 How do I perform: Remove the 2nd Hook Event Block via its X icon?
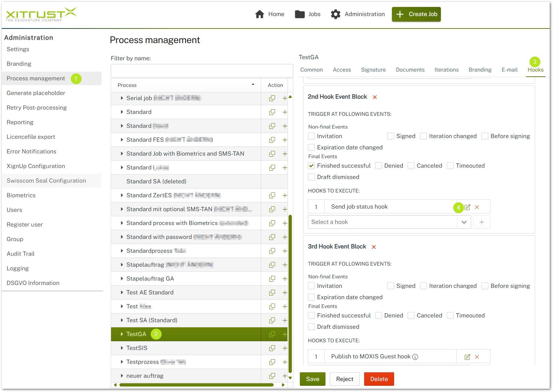click(x=375, y=97)
